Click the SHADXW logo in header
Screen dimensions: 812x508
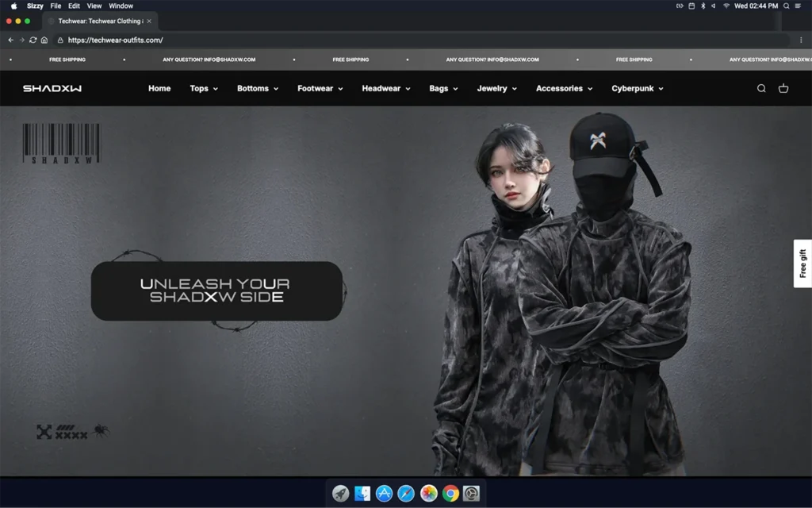pos(52,89)
